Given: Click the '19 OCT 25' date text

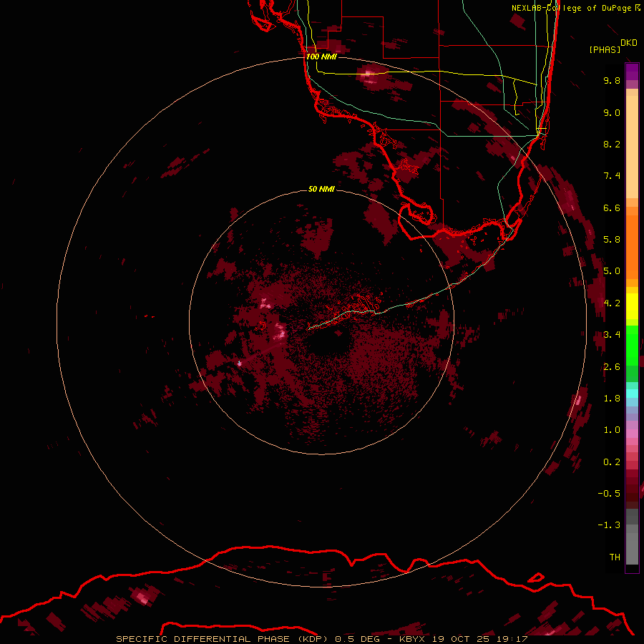Looking at the screenshot, I should pos(460,639).
